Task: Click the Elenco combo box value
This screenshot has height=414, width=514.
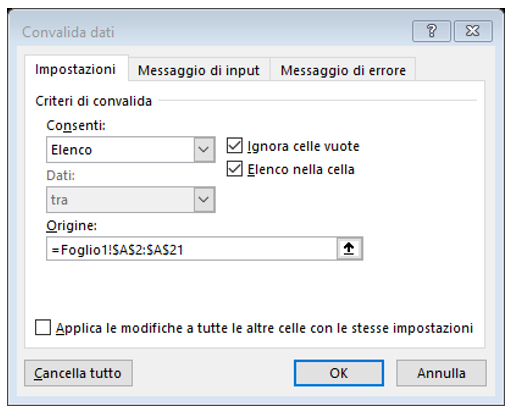Action: (x=120, y=149)
